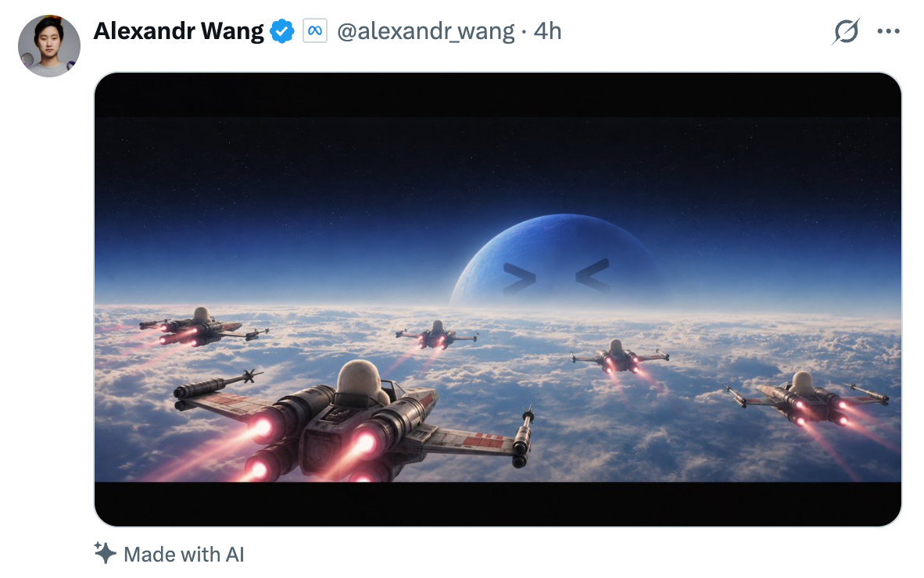Click the blue verified checkmark badge
Image resolution: width=924 pixels, height=578 pixels.
(282, 31)
